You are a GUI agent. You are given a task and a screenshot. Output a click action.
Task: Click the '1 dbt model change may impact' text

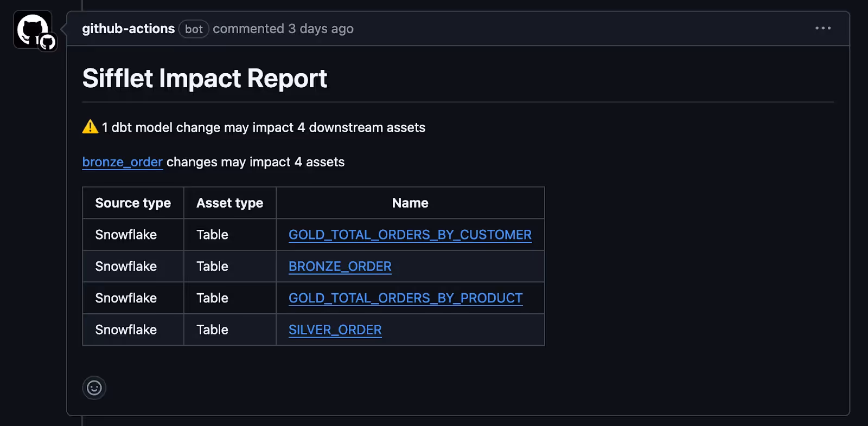[x=197, y=127]
